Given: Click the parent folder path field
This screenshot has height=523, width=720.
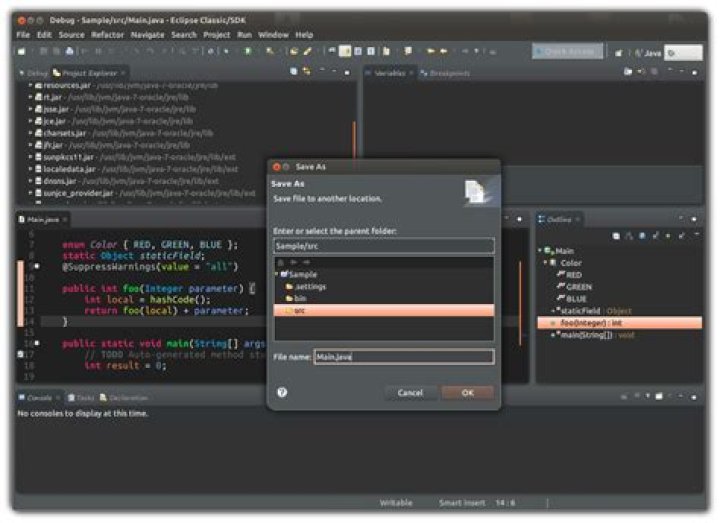Looking at the screenshot, I should pyautogui.click(x=384, y=246).
